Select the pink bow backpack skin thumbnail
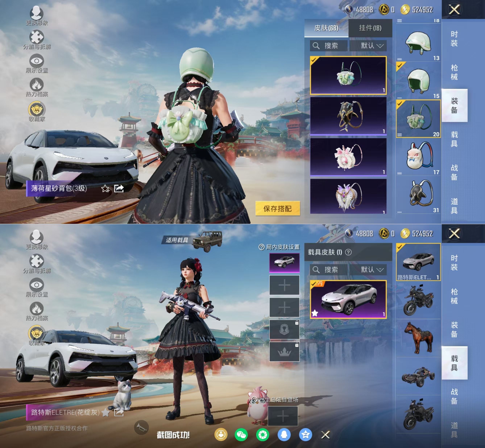 (348, 157)
